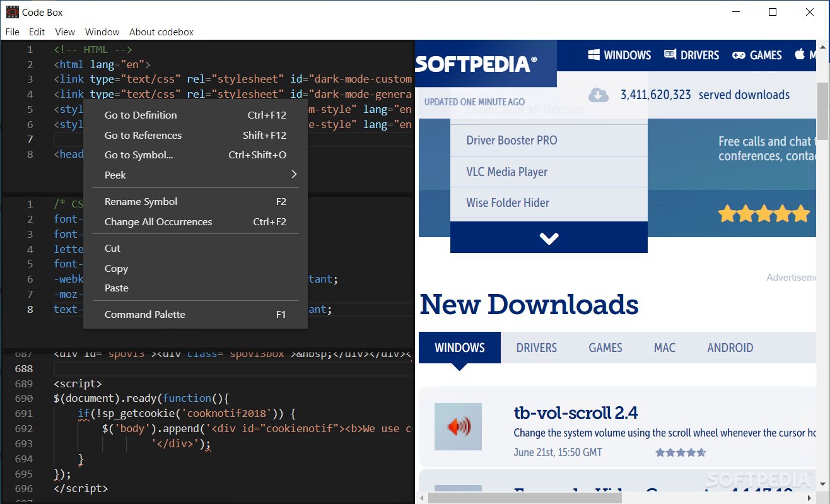Click the WINDOWS icon in Softpedia navigation
The image size is (830, 504).
(x=593, y=55)
